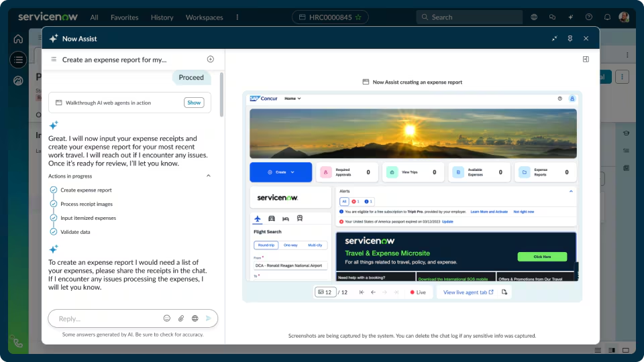Open the list view icon in left sidebar
Image resolution: width=644 pixels, height=362 pixels.
pos(18,60)
